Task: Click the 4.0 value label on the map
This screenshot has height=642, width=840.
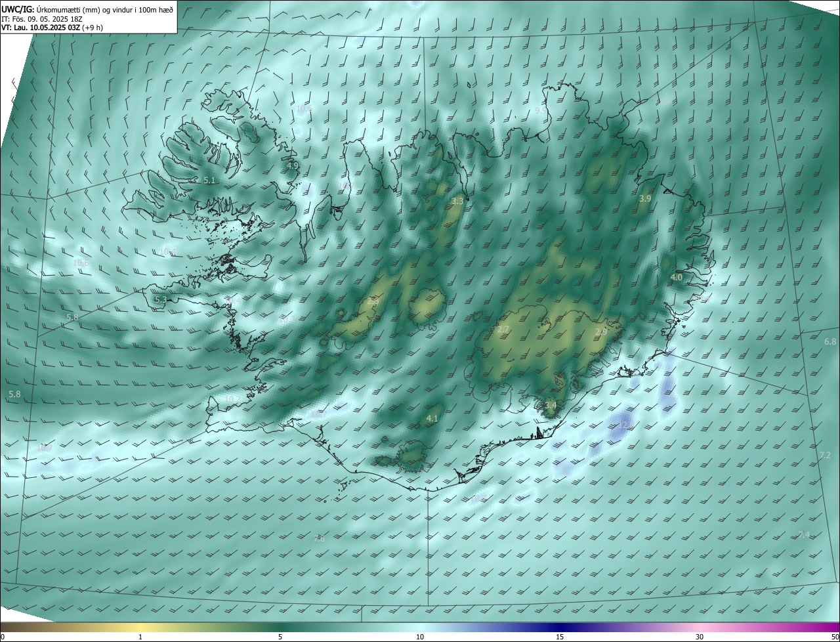Action: point(677,278)
